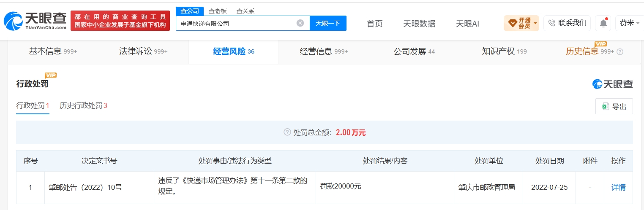Click the Excel icon on the 导出 button
The height and width of the screenshot is (210, 644).
pyautogui.click(x=605, y=107)
